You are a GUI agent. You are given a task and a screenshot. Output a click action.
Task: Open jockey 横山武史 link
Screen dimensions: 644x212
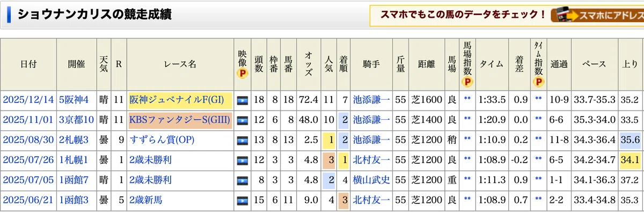click(371, 180)
